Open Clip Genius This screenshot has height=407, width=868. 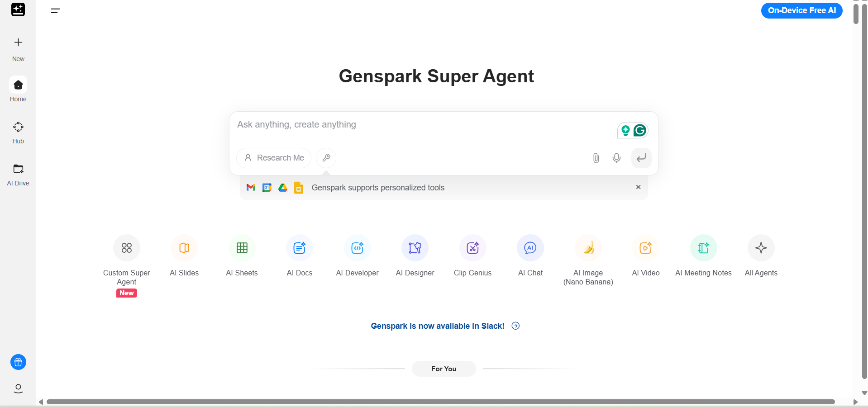tap(472, 248)
